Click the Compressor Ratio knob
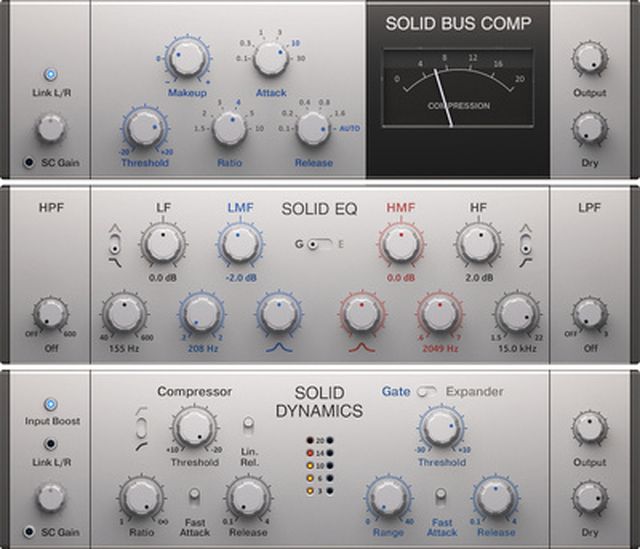 coord(141,499)
